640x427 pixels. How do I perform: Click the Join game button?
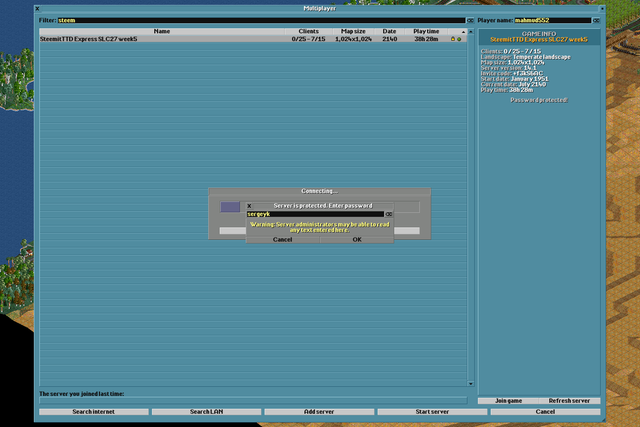(509, 401)
